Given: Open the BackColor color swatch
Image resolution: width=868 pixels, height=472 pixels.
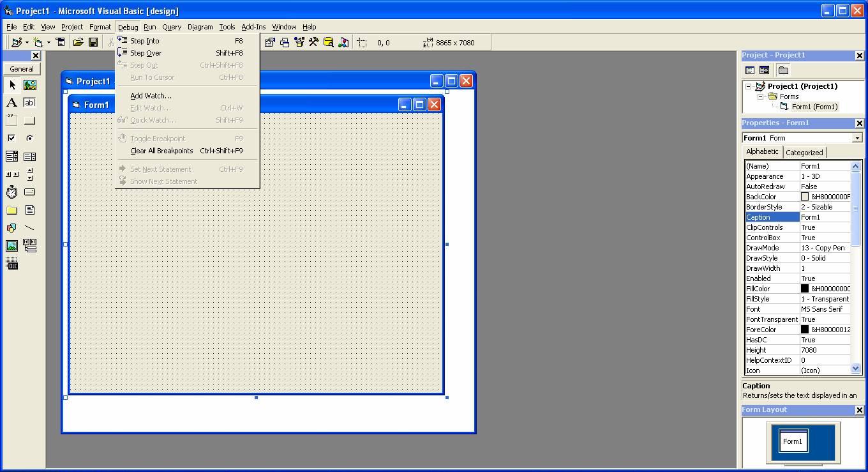Looking at the screenshot, I should point(805,196).
